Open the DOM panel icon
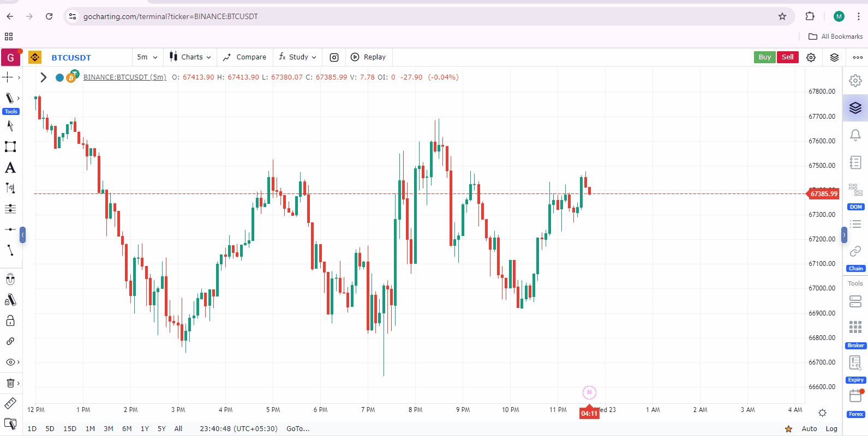 coord(855,191)
